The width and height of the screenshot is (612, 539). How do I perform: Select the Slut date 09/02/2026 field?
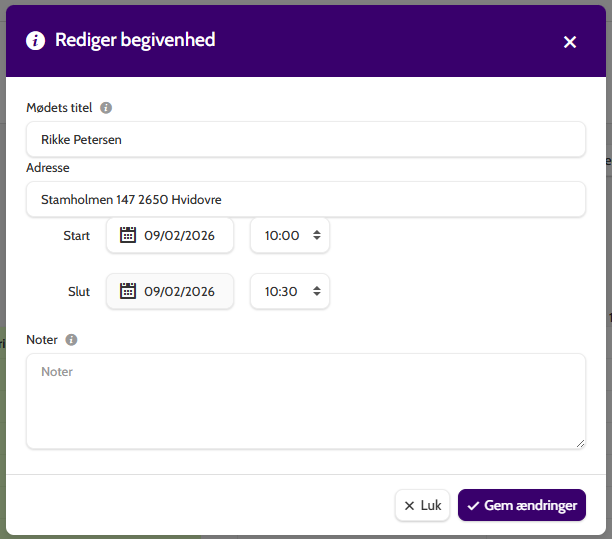[x=170, y=291]
